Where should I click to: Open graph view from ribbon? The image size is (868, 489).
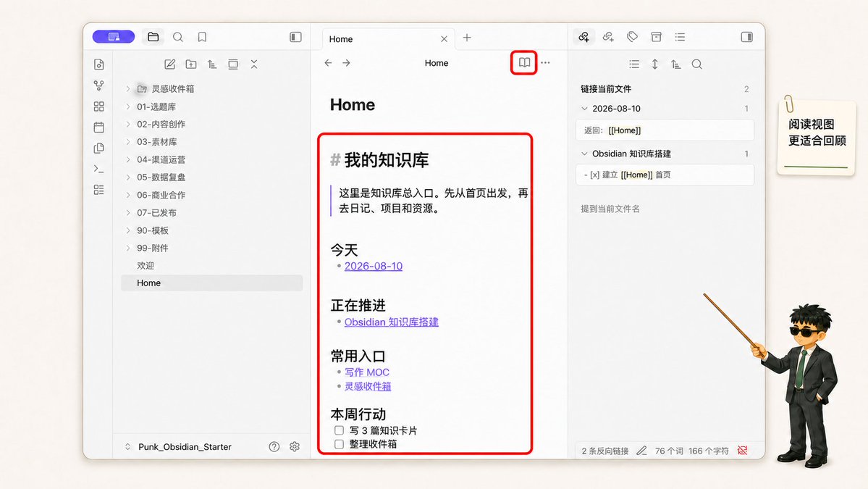(x=98, y=85)
